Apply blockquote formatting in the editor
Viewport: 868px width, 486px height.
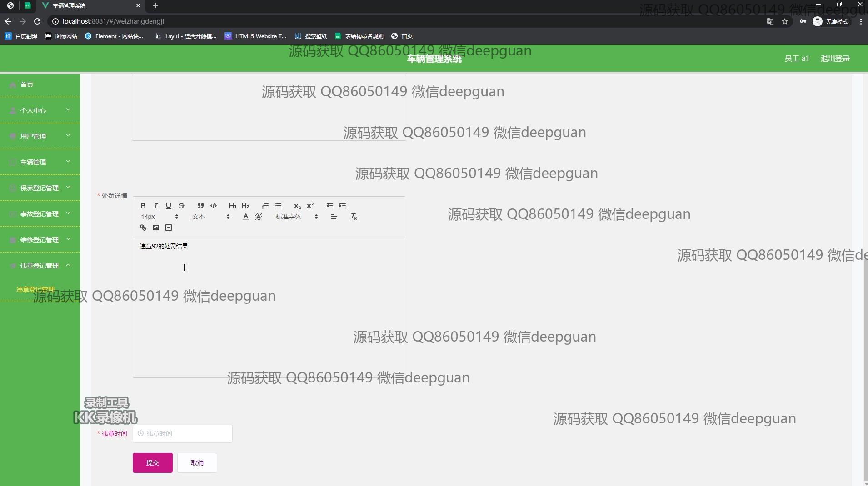pos(200,206)
